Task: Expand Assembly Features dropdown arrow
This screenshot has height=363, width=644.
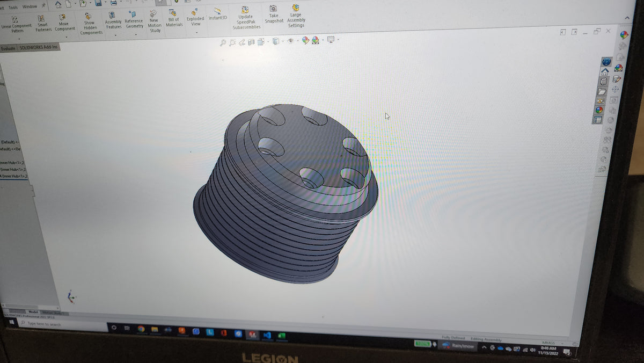Action: point(114,35)
